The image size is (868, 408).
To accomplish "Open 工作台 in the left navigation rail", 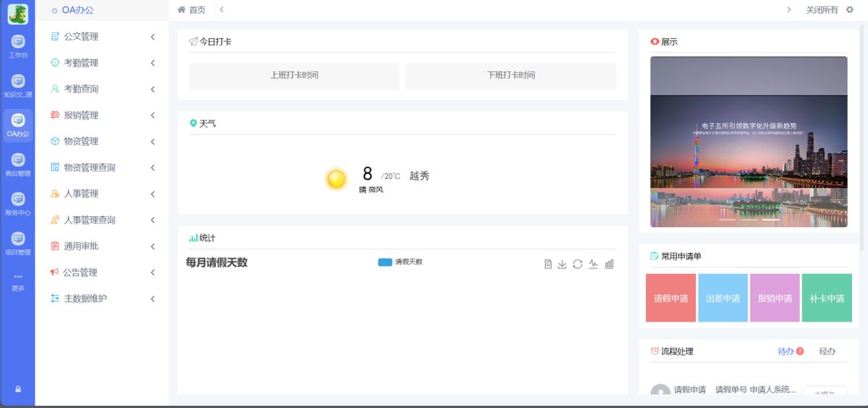I will click(x=18, y=46).
